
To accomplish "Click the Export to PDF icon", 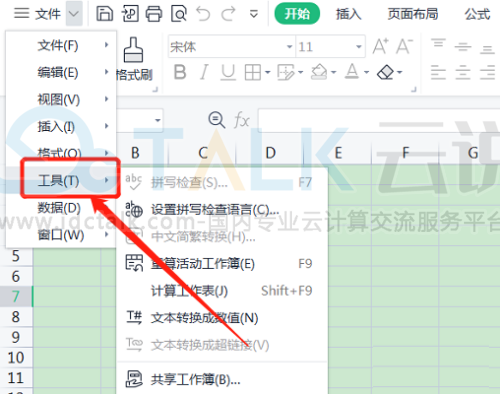I will click(x=130, y=14).
